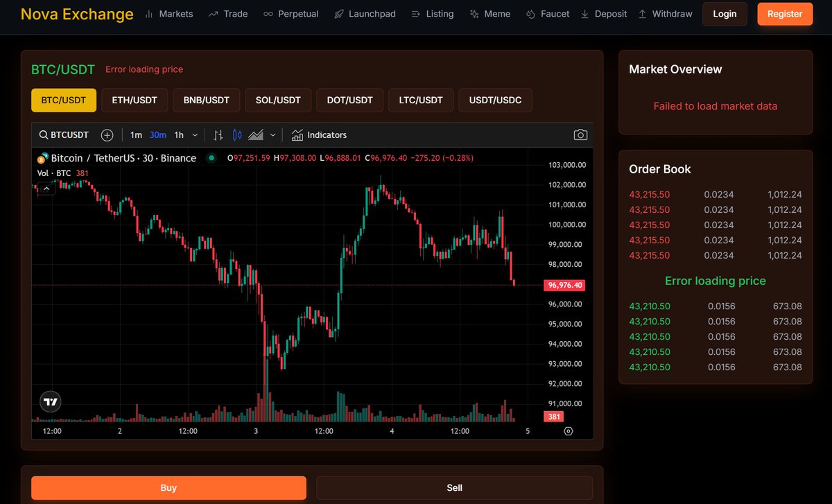Click the plus icon to add comparison symbol
This screenshot has height=504, width=832.
(x=107, y=134)
